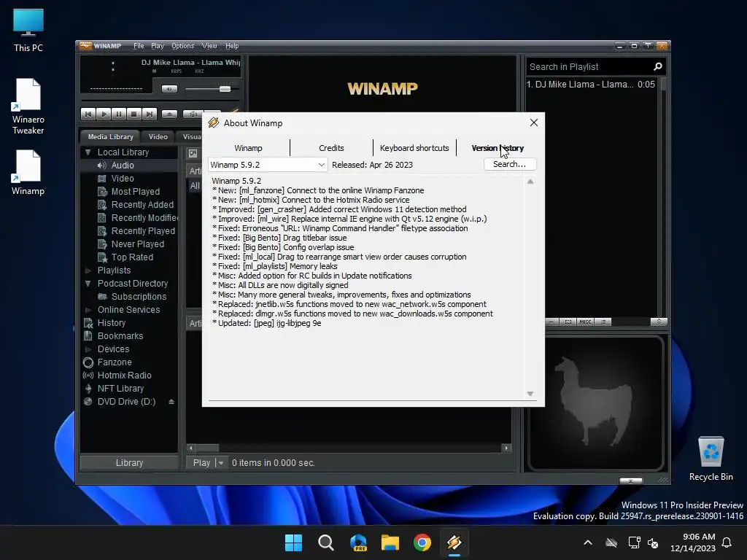The height and width of the screenshot is (560, 747).
Task: Switch to the Credits tab
Action: point(331,148)
